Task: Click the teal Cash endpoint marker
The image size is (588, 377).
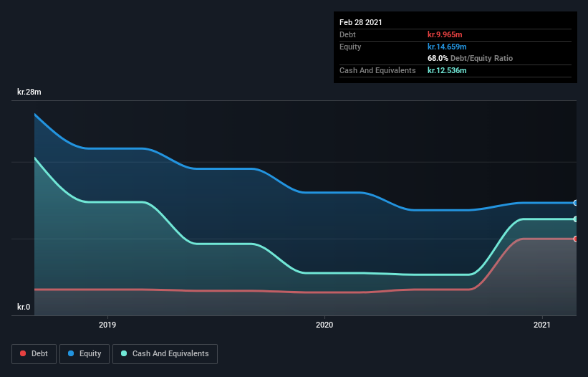Action: coord(576,219)
